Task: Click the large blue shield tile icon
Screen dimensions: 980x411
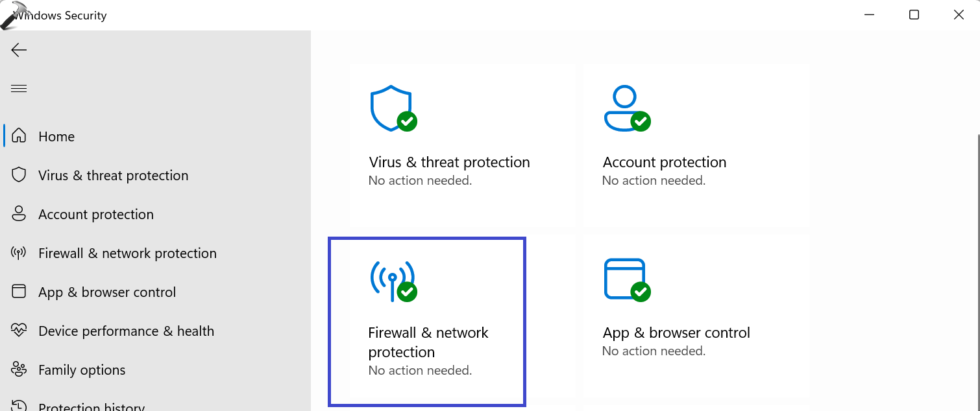Action: tap(391, 108)
